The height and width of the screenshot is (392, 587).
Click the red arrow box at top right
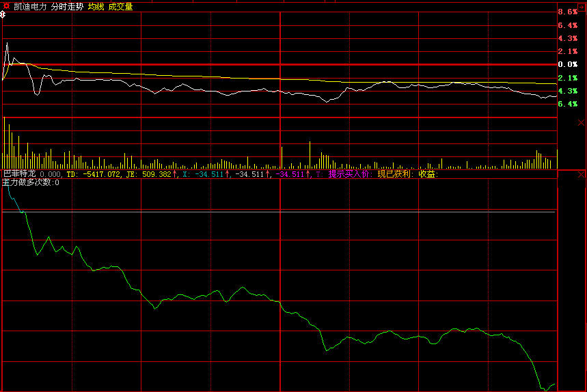tap(581, 7)
